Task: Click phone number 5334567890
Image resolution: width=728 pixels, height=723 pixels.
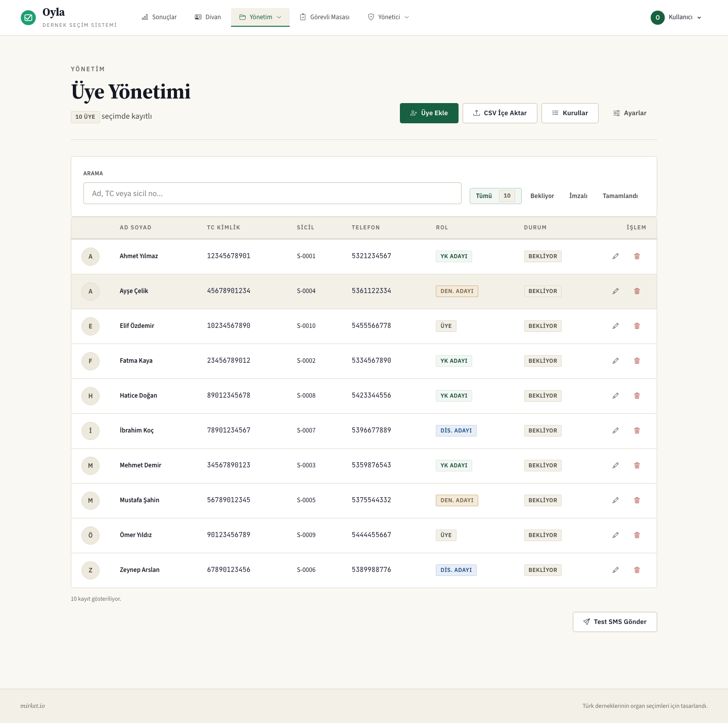Action: (x=372, y=361)
